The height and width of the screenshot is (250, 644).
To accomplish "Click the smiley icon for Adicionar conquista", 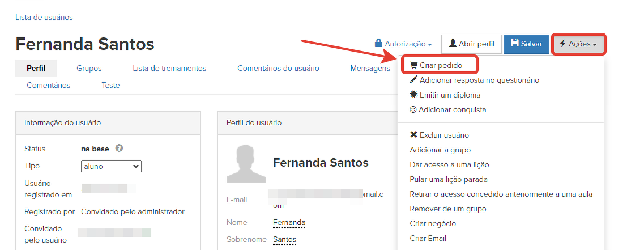I will click(413, 109).
